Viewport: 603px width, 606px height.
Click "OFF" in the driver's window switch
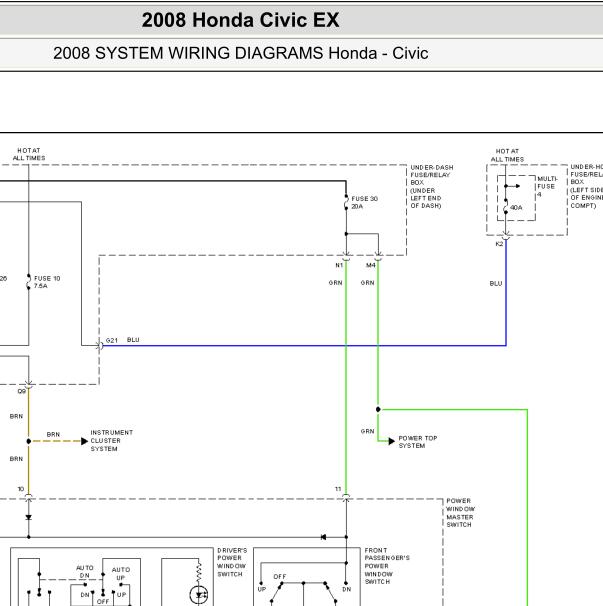click(103, 602)
